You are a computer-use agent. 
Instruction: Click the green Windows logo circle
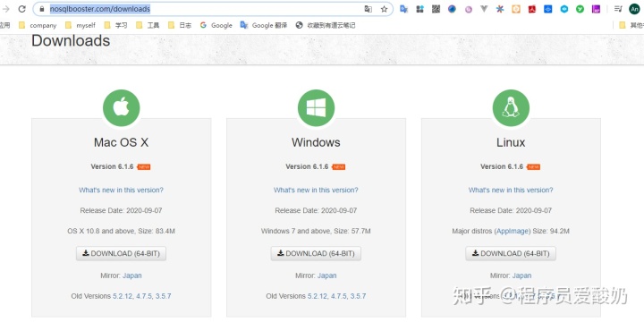(316, 108)
